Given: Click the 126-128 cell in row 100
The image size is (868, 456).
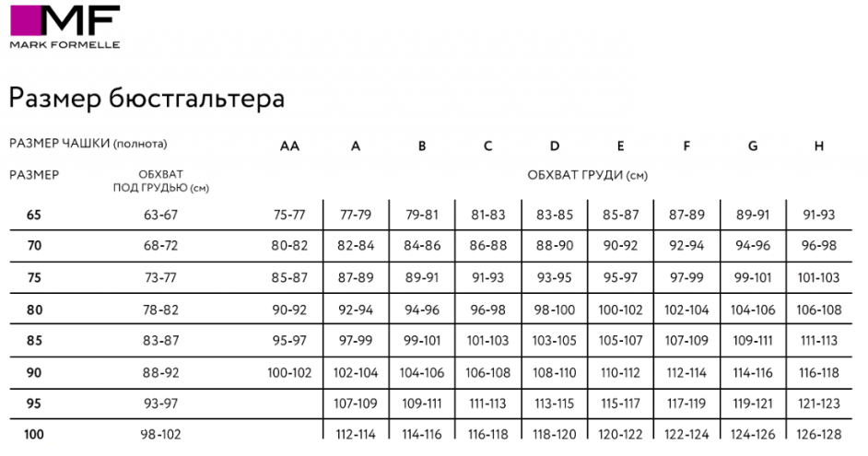Looking at the screenshot, I should (819, 435).
